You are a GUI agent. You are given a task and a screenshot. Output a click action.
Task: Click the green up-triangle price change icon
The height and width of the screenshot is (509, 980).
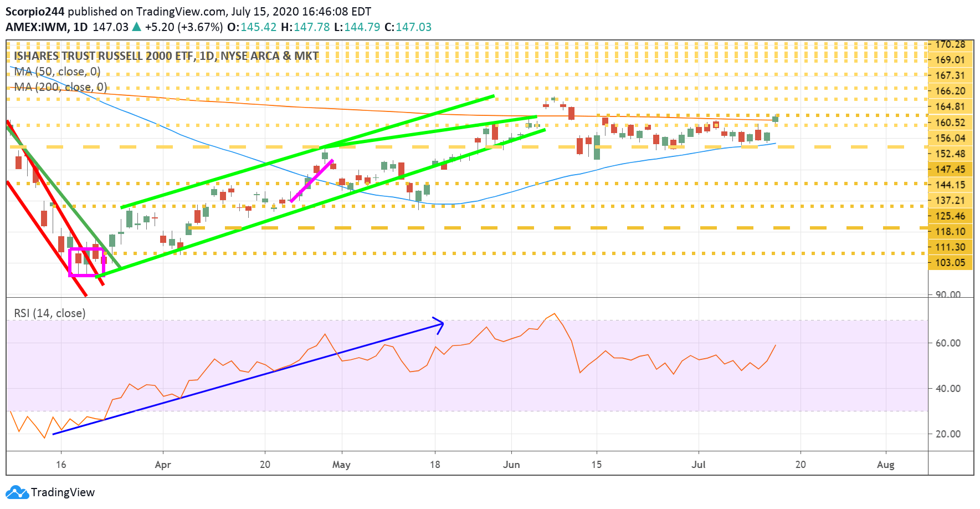tap(136, 27)
